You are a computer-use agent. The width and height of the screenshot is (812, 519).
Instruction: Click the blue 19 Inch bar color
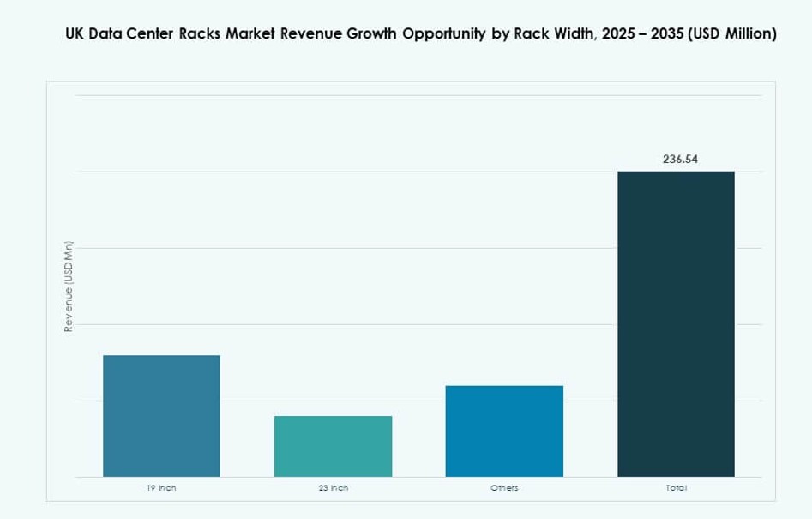pyautogui.click(x=161, y=416)
